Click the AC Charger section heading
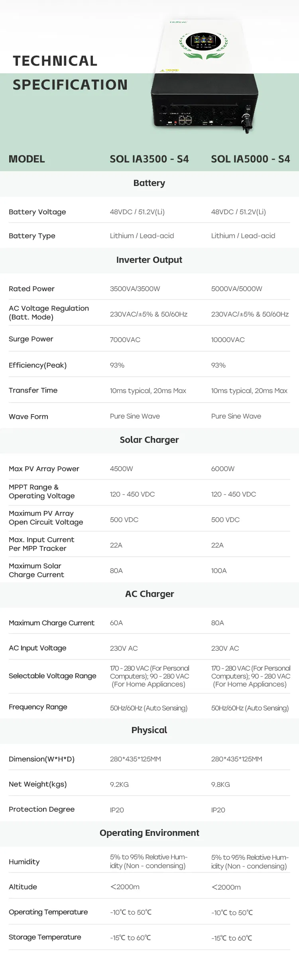This screenshot has height=980, width=299. [x=149, y=594]
